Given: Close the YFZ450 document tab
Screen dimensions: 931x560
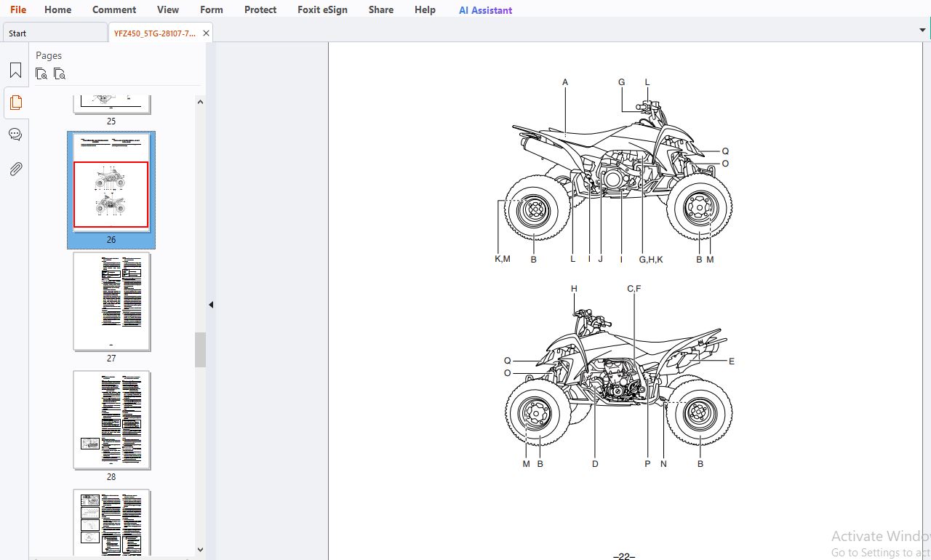Looking at the screenshot, I should [207, 33].
